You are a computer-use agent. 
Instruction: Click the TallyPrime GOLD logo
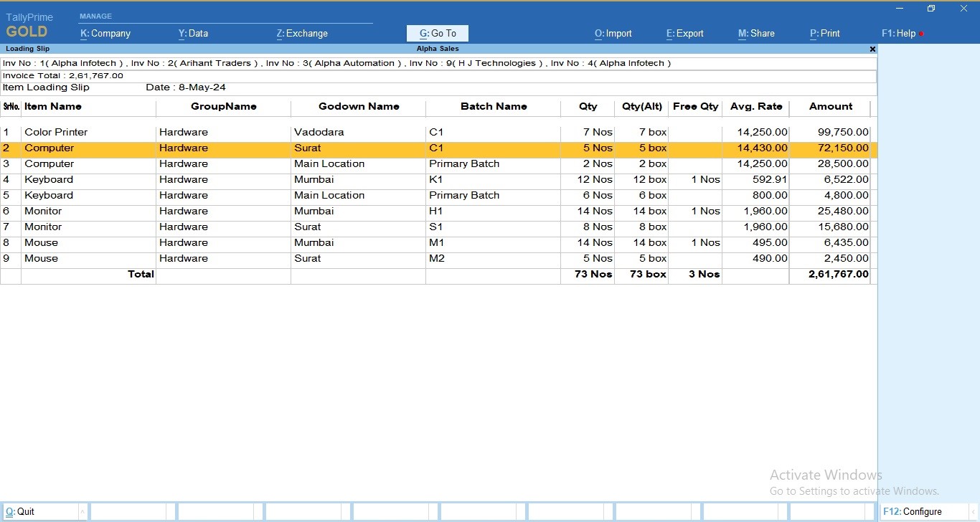(x=29, y=24)
